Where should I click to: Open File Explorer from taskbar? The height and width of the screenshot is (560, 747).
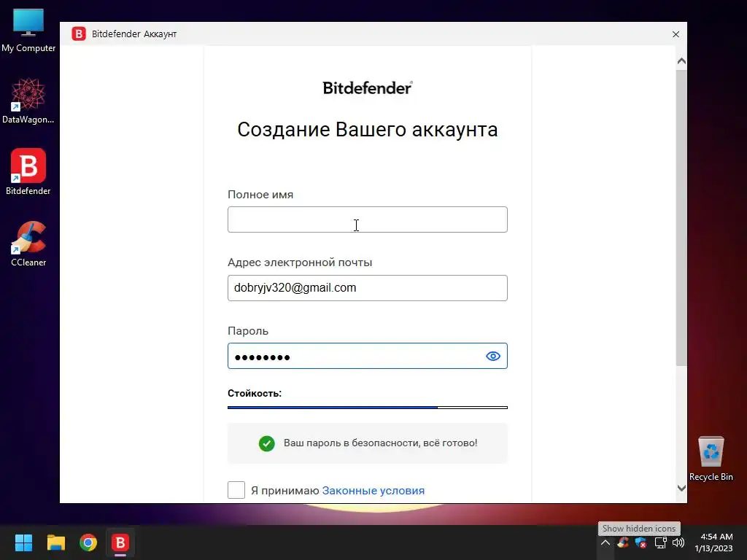[x=55, y=542]
